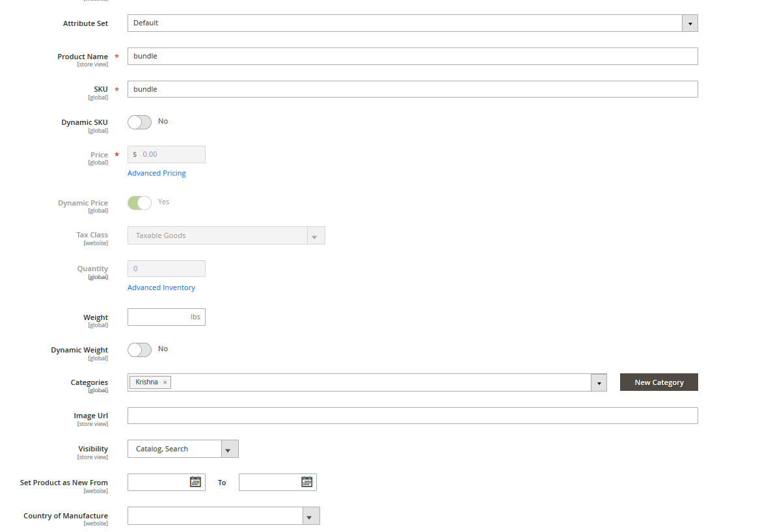Click into the Image Url field
Screen dimensions: 773x532
coord(413,416)
